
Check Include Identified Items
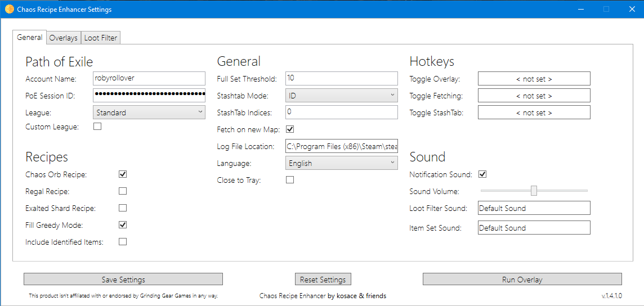click(122, 242)
